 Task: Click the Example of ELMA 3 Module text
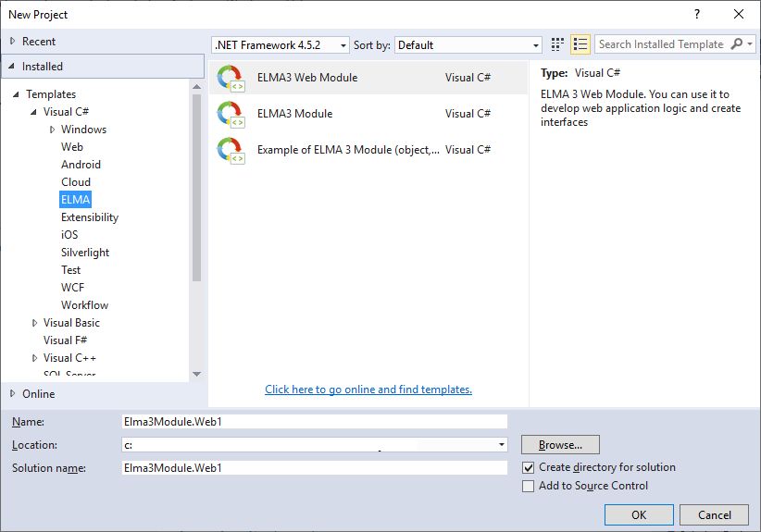[x=348, y=150]
